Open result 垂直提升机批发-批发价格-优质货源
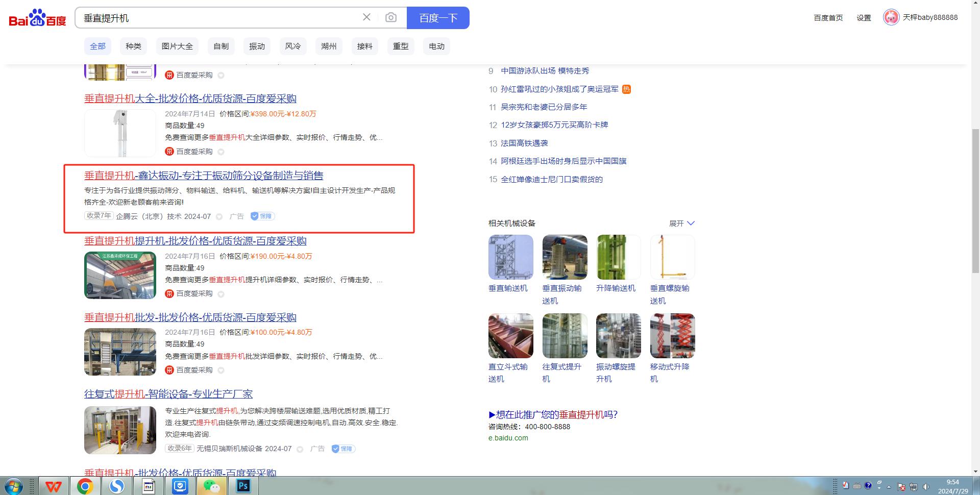Image resolution: width=980 pixels, height=495 pixels. (190, 317)
